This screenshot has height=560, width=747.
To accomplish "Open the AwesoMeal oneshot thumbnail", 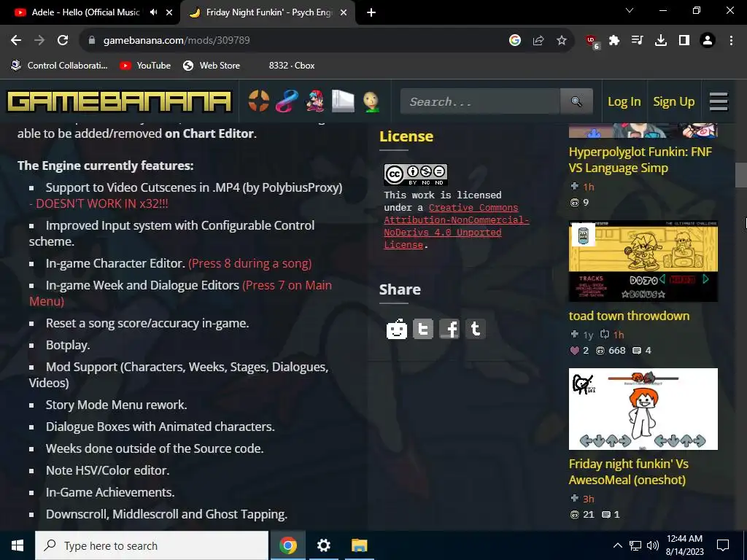I will pyautogui.click(x=643, y=409).
